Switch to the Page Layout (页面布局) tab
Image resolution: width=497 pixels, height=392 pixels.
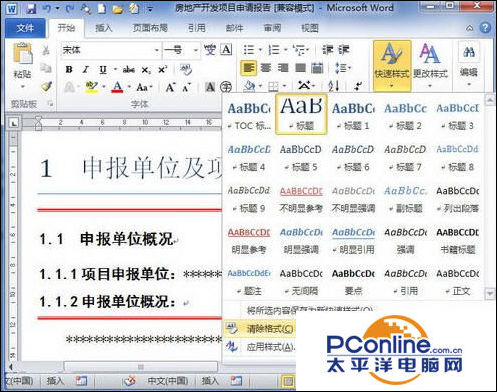click(150, 28)
